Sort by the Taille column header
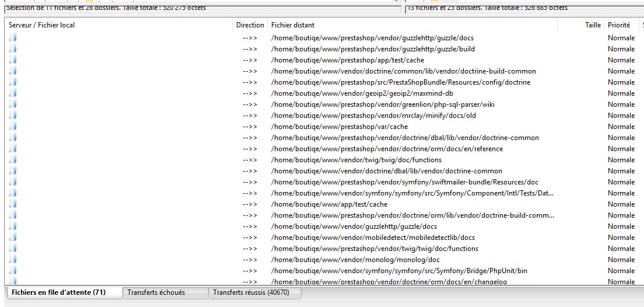Image resolution: width=644 pixels, height=307 pixels. (581, 25)
